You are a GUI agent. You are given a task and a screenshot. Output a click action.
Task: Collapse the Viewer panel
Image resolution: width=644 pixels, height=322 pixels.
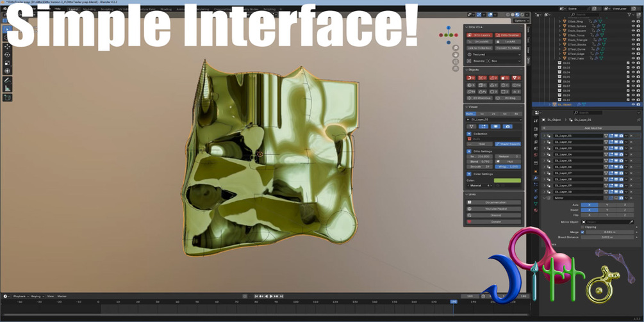pos(467,107)
